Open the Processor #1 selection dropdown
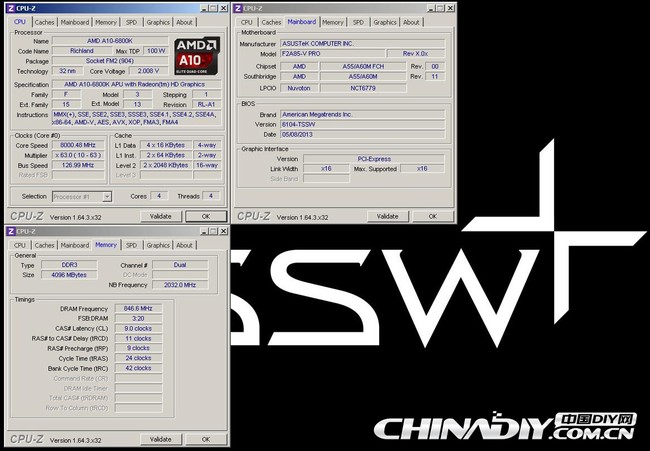This screenshot has width=650, height=451. [82, 196]
